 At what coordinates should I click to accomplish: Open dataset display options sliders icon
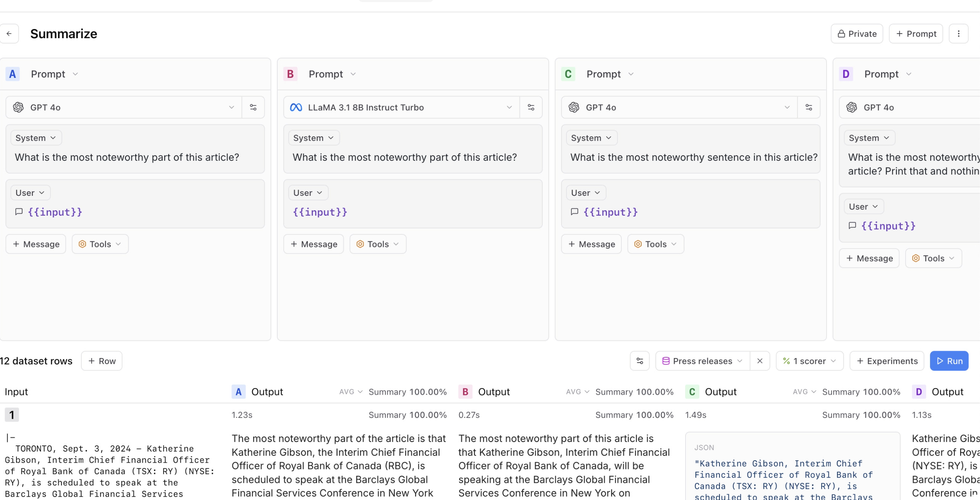[640, 361]
